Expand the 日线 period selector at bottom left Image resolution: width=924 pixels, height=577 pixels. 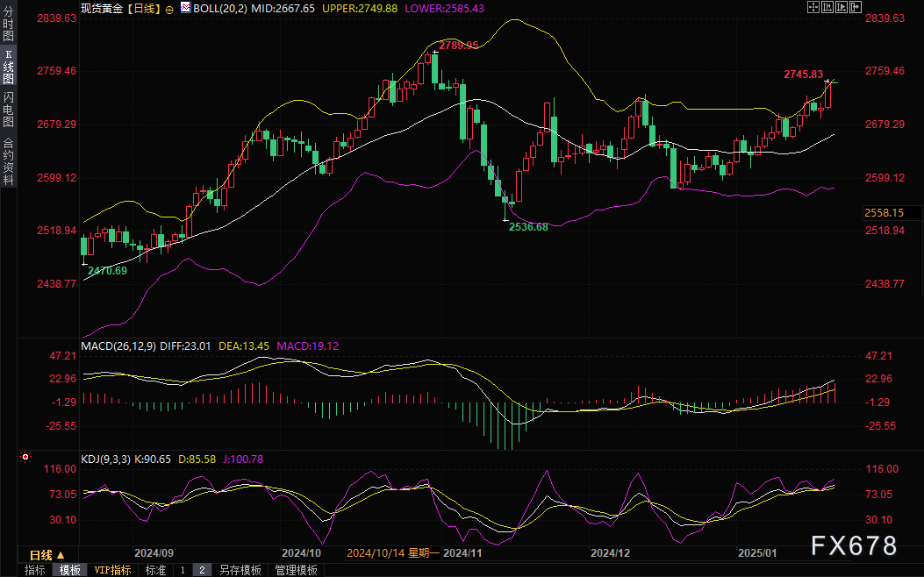pos(46,555)
